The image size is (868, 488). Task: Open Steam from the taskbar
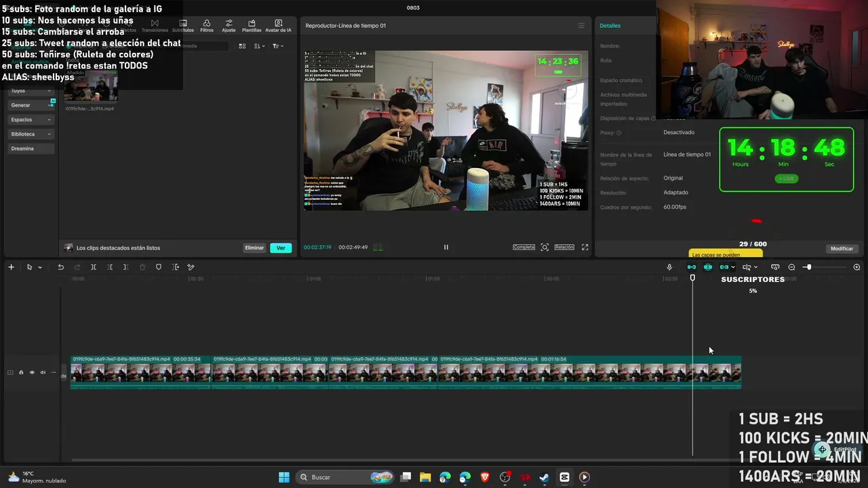pos(545,477)
